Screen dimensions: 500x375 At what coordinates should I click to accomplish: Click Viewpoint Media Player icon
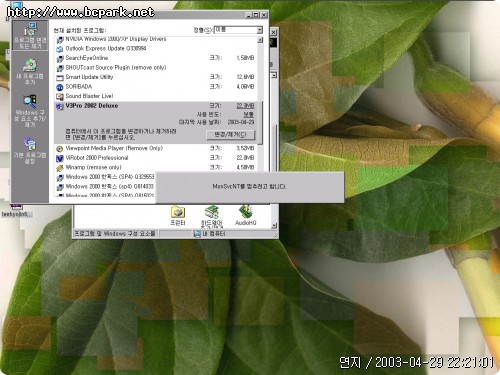60,149
